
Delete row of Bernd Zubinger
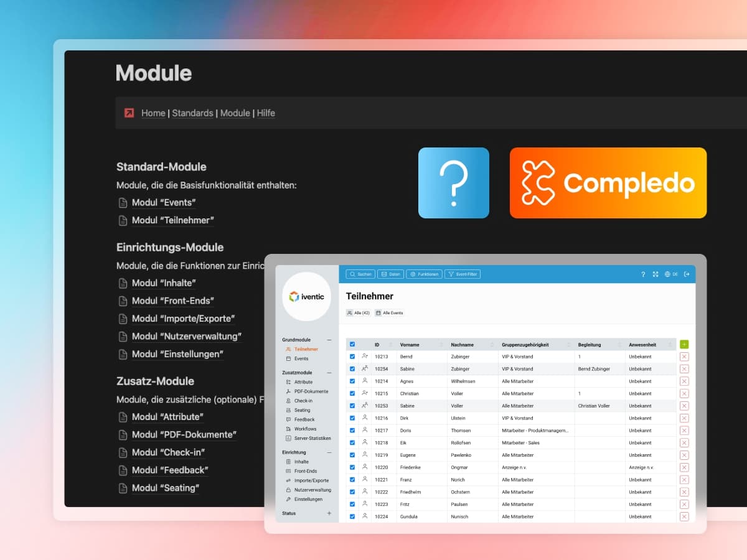click(684, 357)
